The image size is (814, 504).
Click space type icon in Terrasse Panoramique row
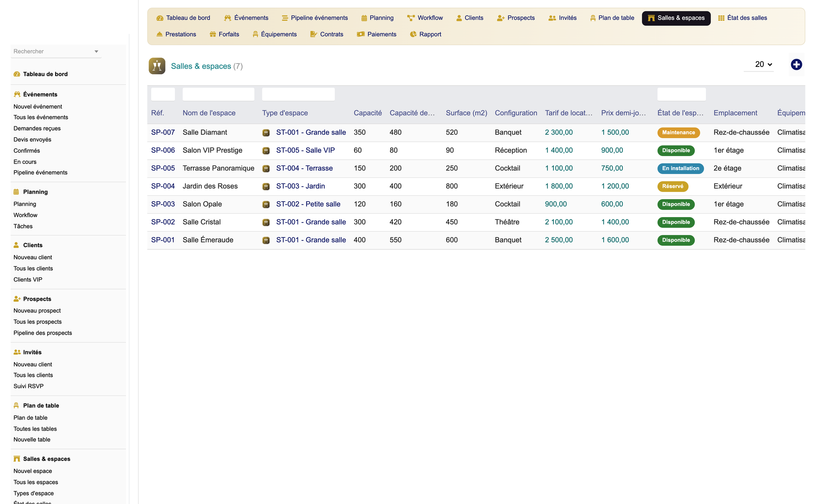[266, 169]
